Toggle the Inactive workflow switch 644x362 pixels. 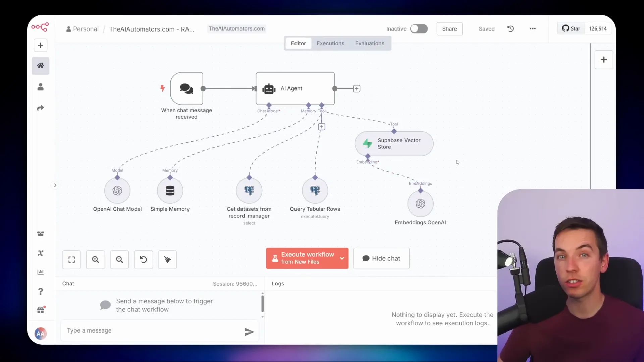pos(419,29)
